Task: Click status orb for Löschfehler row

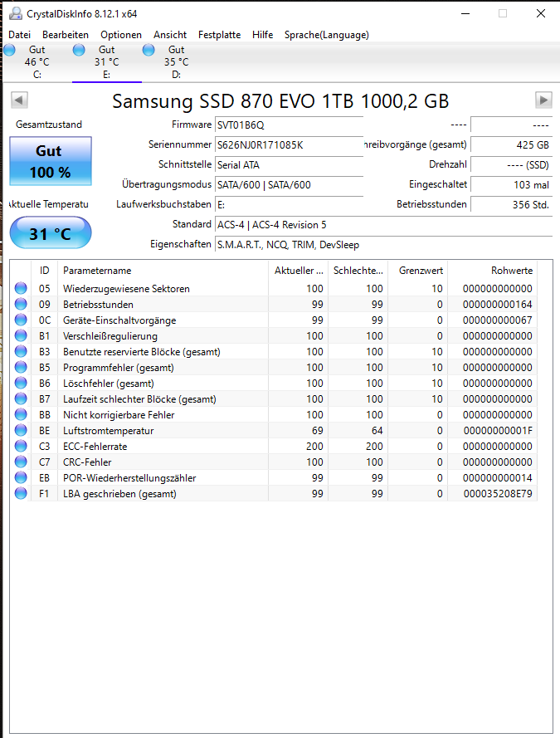Action: 21,384
